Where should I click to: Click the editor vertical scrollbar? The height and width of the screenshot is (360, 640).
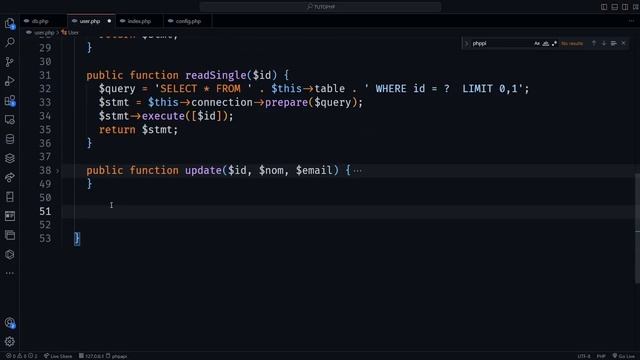[637, 229]
